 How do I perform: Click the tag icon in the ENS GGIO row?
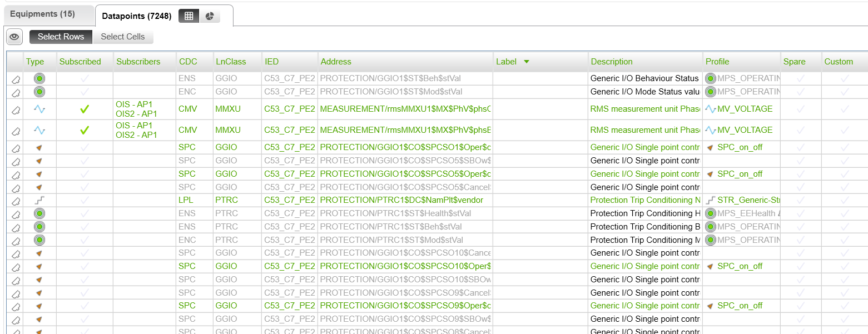pyautogui.click(x=16, y=79)
